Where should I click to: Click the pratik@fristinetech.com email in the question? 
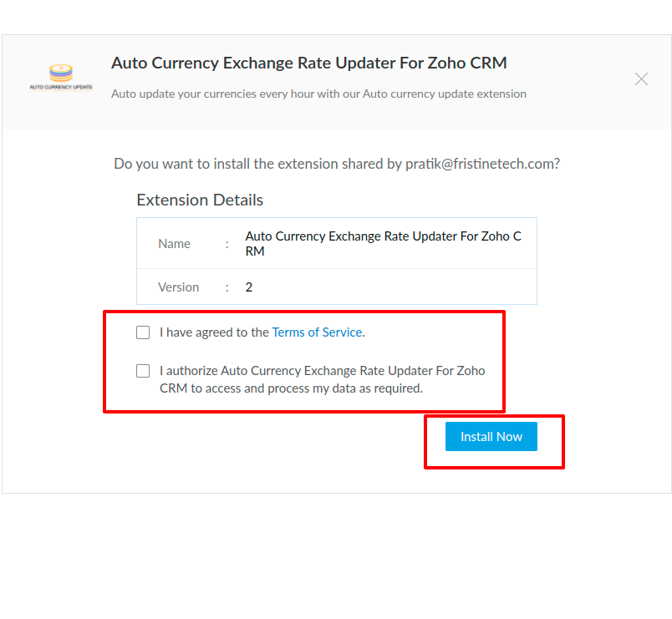pos(482,164)
